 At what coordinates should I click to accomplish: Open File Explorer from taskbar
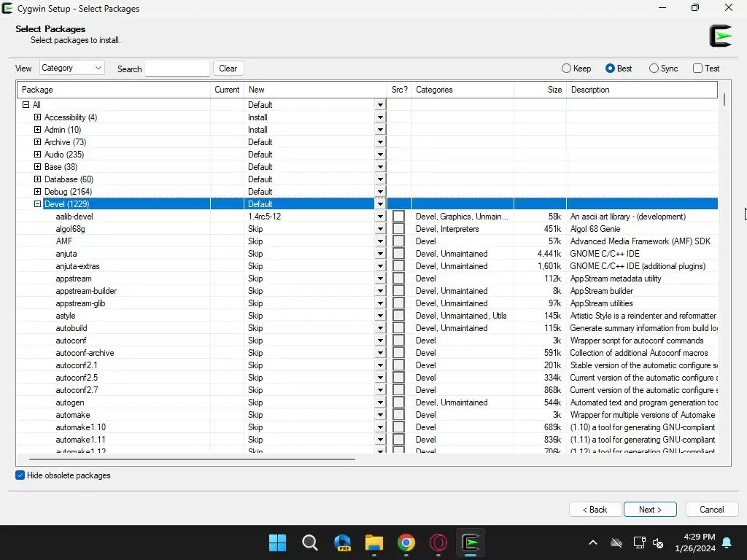[x=374, y=542]
